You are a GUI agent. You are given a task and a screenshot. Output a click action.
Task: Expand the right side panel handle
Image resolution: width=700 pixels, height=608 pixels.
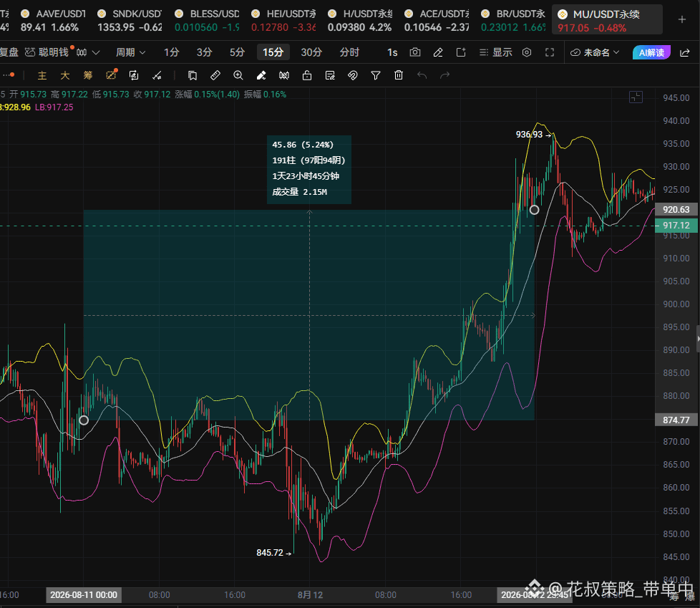pyautogui.click(x=697, y=339)
